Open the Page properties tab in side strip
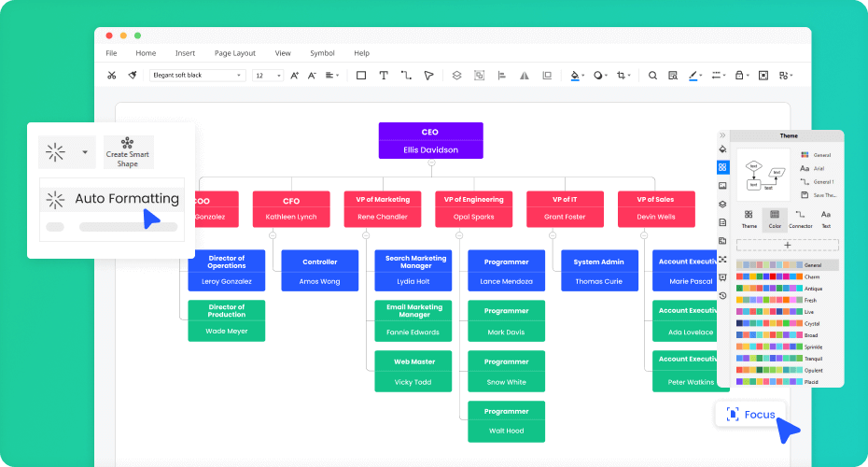This screenshot has height=467, width=868. tap(722, 222)
